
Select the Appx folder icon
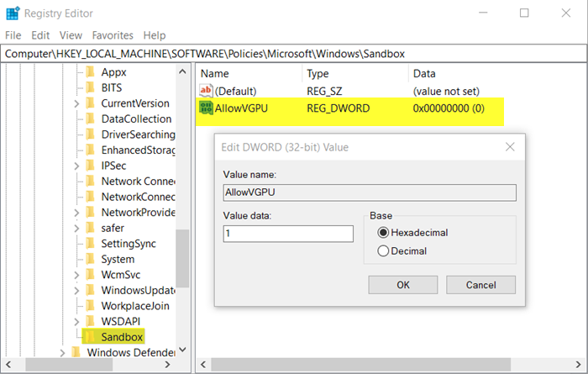point(90,71)
